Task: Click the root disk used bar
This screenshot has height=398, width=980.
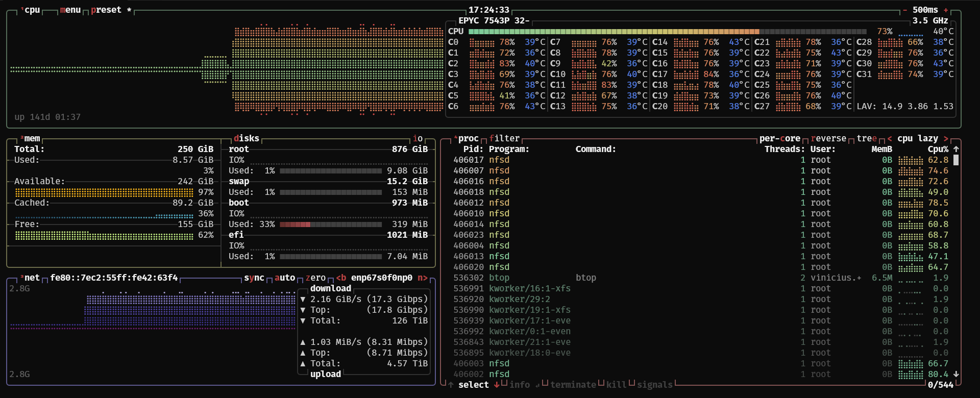Action: (331, 170)
